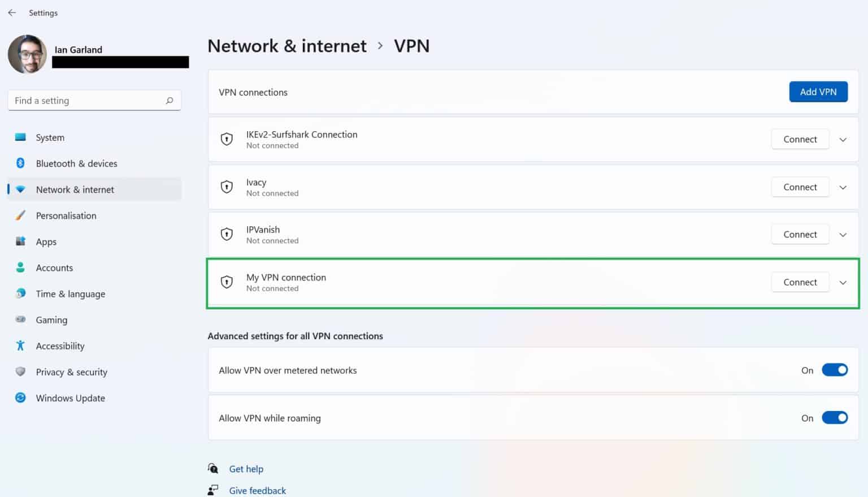
Task: Click the back arrow at top left
Action: click(x=12, y=12)
